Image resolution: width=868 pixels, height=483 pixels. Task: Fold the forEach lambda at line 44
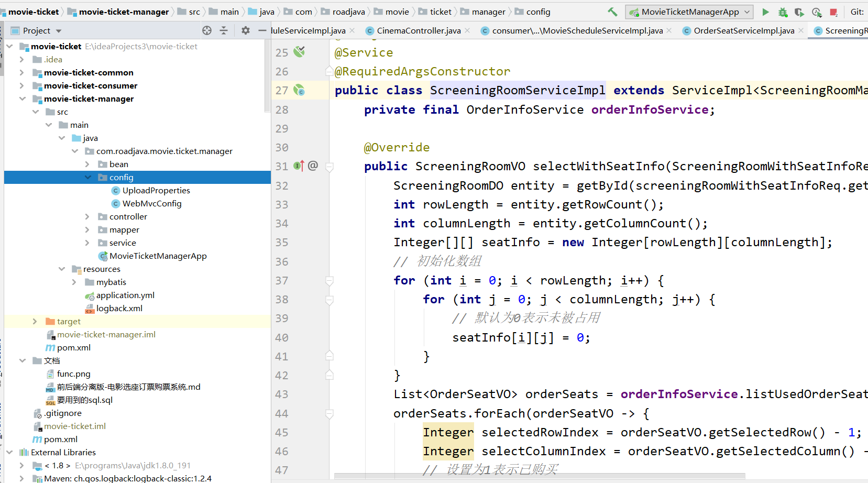pos(329,414)
